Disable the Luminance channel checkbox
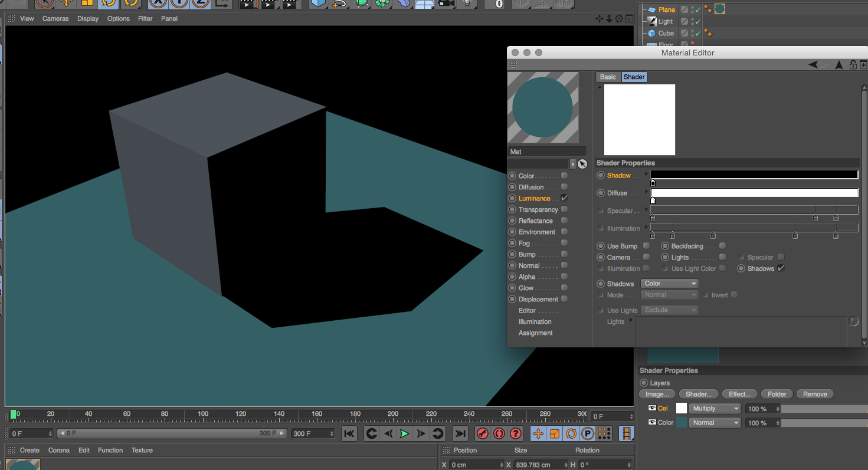Screen dimensions: 868x470 [564, 198]
